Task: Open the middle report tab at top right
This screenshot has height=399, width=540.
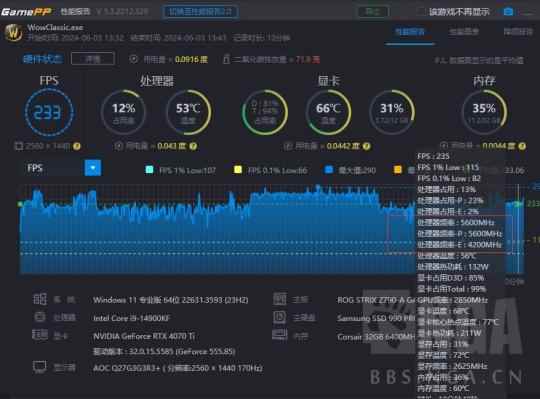Action: click(x=464, y=32)
